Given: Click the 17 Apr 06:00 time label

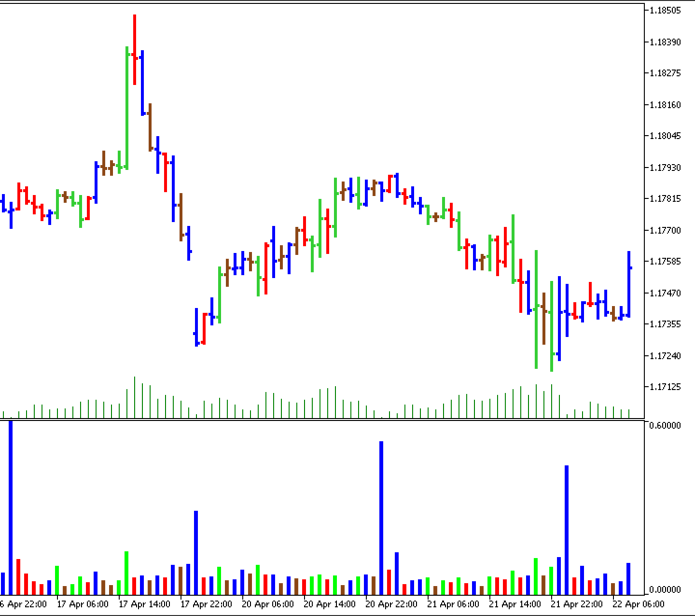Looking at the screenshot, I should 83,604.
